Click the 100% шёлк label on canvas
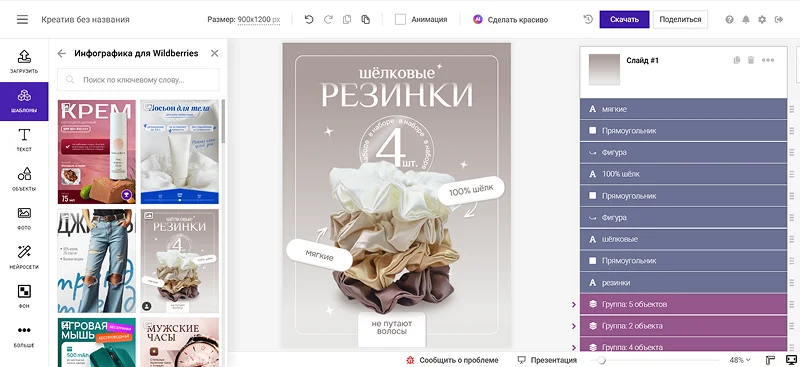This screenshot has height=367, width=800. 471,191
